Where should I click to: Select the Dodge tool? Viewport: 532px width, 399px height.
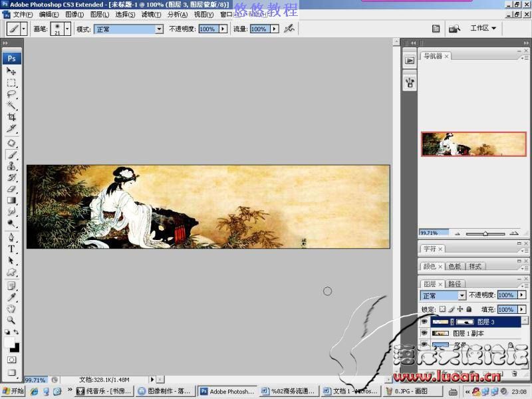coord(11,223)
